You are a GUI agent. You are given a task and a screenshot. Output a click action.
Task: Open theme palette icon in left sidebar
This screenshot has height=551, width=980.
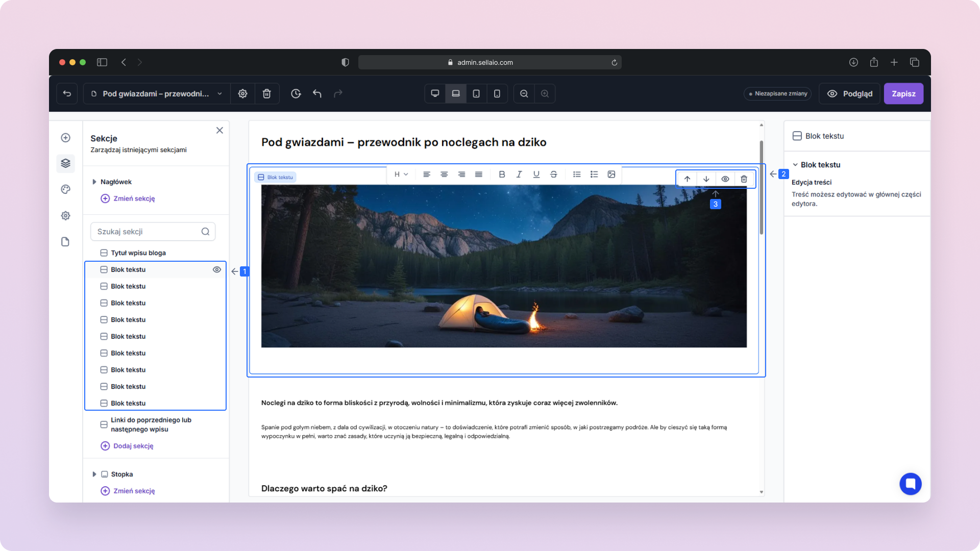(65, 189)
